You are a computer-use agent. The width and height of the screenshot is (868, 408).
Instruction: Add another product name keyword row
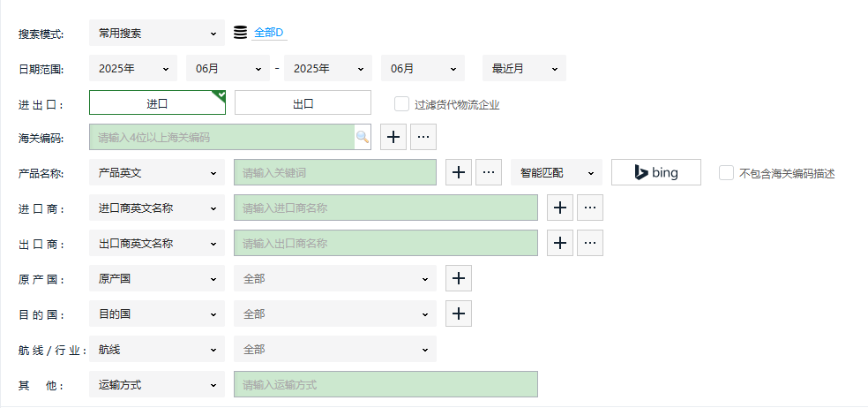pos(459,172)
